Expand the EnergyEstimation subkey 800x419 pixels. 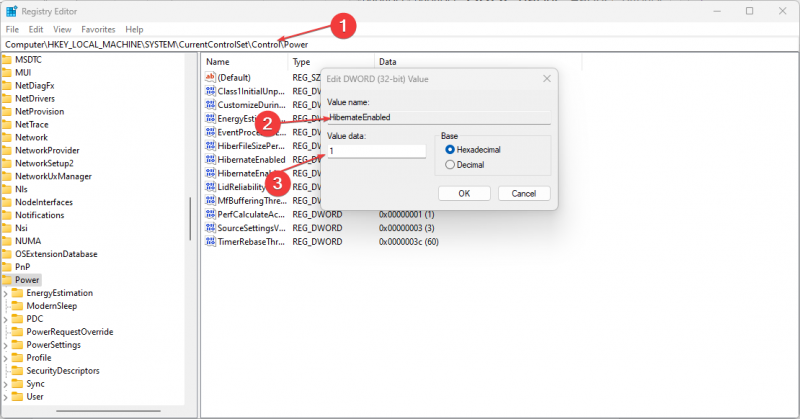click(x=6, y=293)
